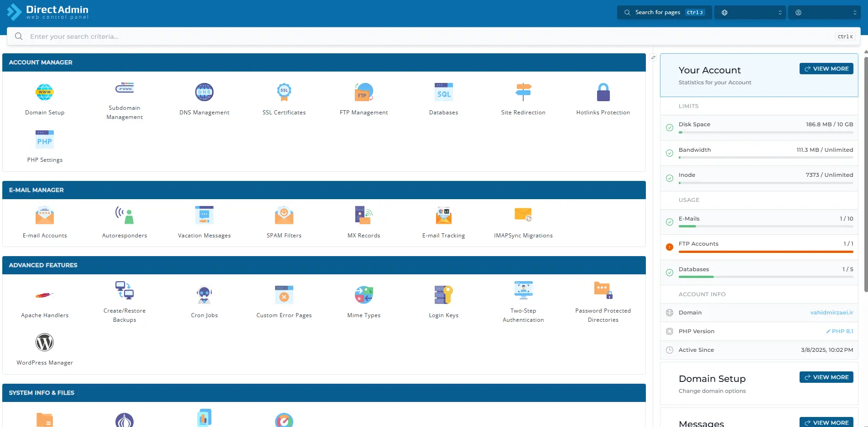This screenshot has width=868, height=427.
Task: Click the DirectAdmin logo
Action: (x=47, y=12)
